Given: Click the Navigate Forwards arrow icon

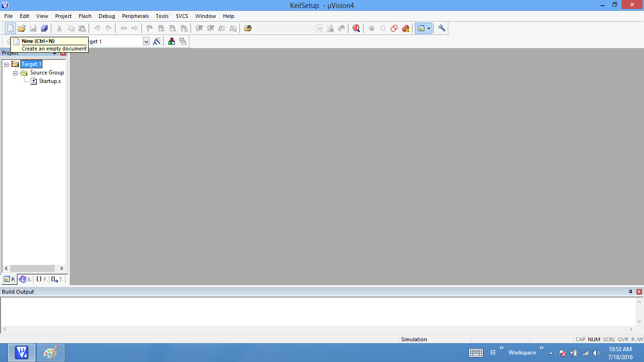Looking at the screenshot, I should [135, 28].
